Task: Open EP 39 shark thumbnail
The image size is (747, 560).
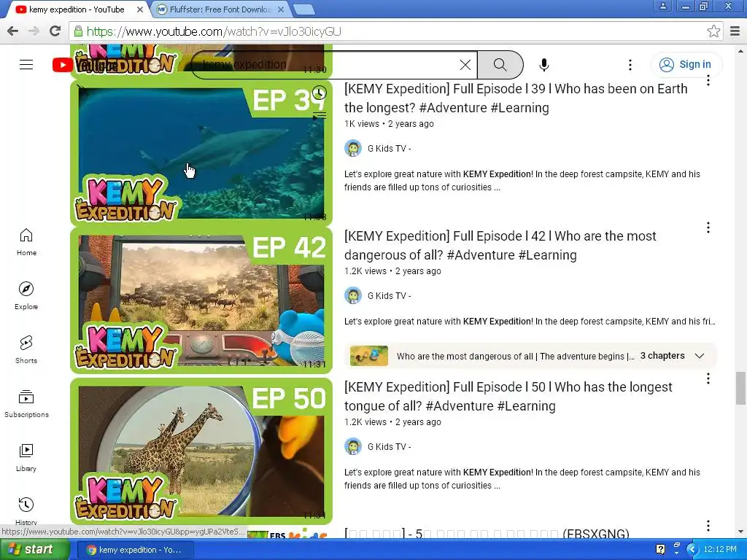Action: pyautogui.click(x=201, y=152)
